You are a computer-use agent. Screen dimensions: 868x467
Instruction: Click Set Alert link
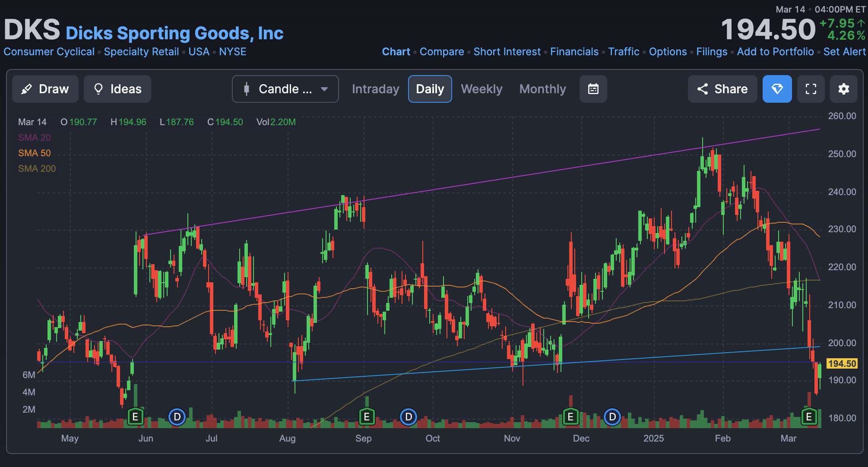(845, 52)
